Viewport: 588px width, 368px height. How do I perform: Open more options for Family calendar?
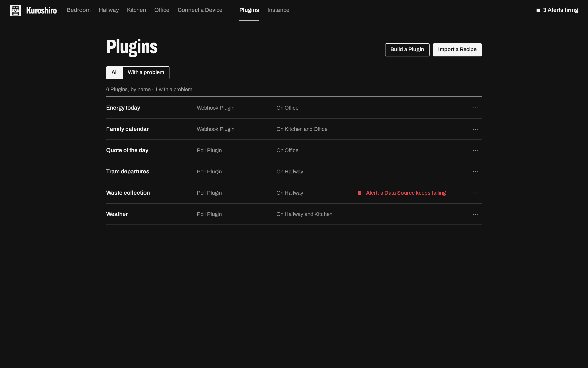[475, 129]
